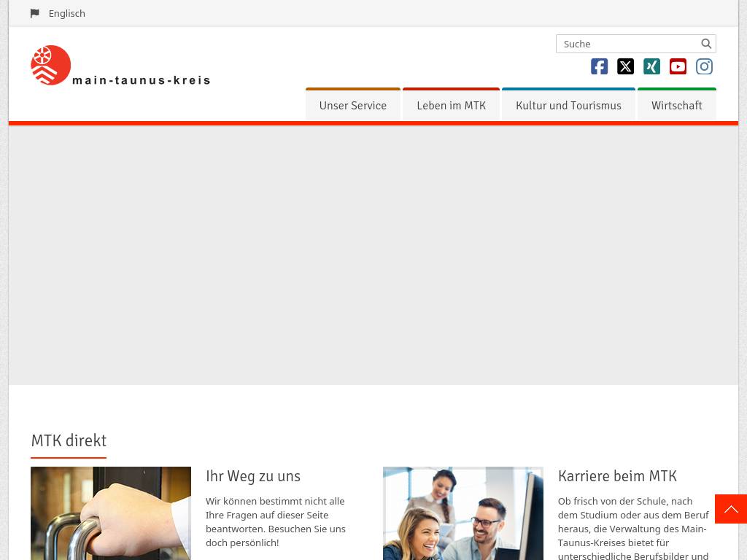
Task: Open the Ihr Weg zu uns heading link
Action: coord(253,476)
